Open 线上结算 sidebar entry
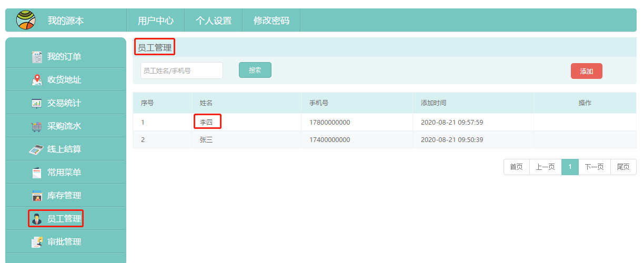644x263 pixels. click(x=65, y=149)
